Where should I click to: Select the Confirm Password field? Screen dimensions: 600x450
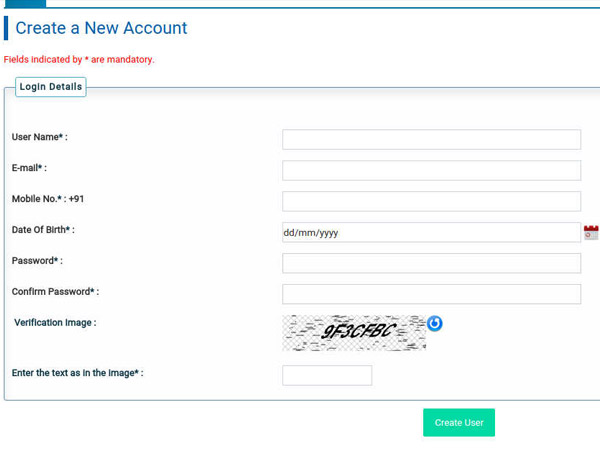coord(431,294)
